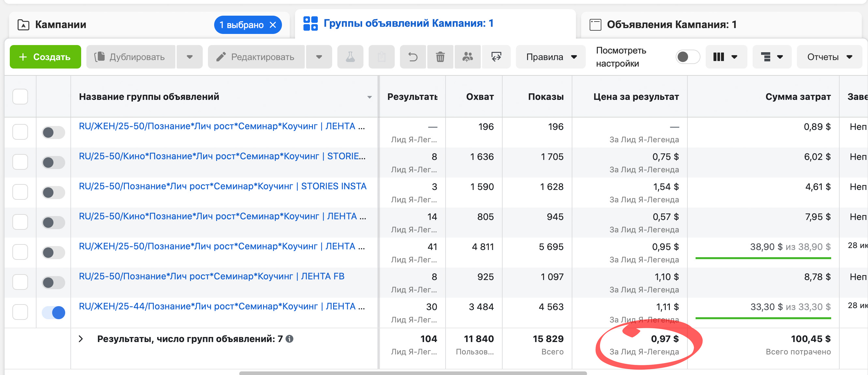Open the breakdown rows dropdown
The image size is (868, 375).
pyautogui.click(x=772, y=57)
